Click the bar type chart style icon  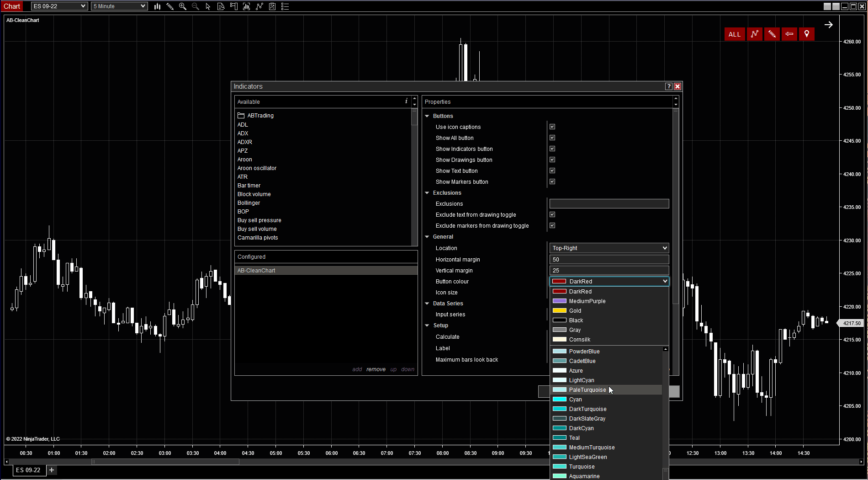click(x=157, y=6)
